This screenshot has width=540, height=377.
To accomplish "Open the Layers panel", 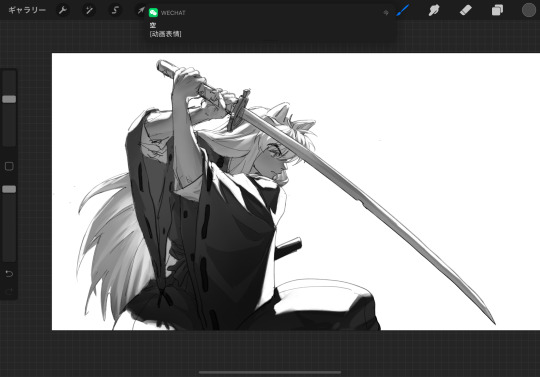I will tap(497, 10).
